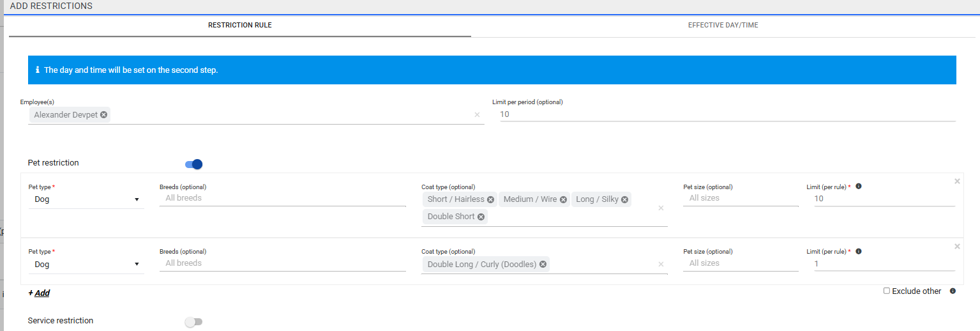Image resolution: width=980 pixels, height=331 pixels.
Task: Remove Double Short coat type chip
Action: tap(481, 217)
